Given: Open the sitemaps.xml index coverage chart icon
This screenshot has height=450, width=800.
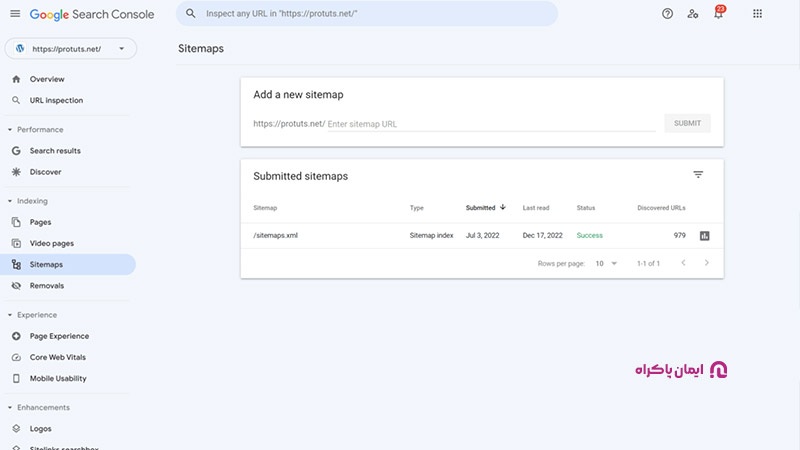Looking at the screenshot, I should (x=705, y=236).
